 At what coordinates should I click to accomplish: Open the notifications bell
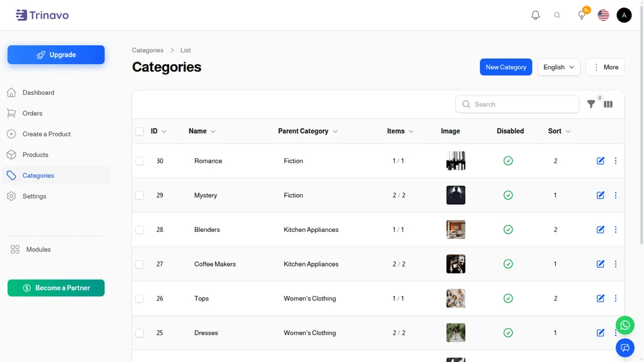[535, 15]
